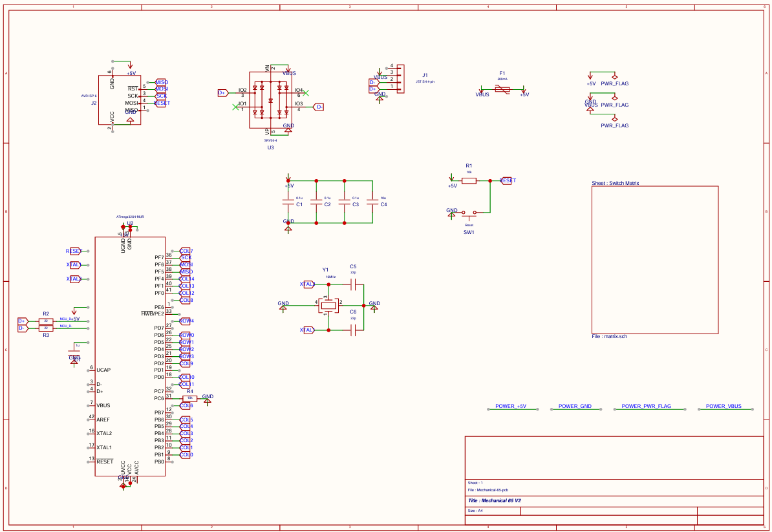Select the RESET net label right of R1
The image size is (772, 532).
pos(508,180)
